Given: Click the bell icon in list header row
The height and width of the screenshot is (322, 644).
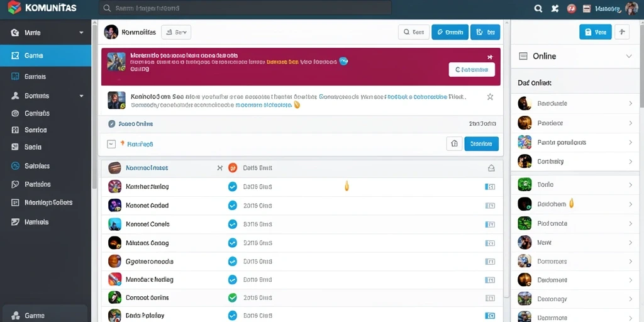Looking at the screenshot, I should point(491,168).
